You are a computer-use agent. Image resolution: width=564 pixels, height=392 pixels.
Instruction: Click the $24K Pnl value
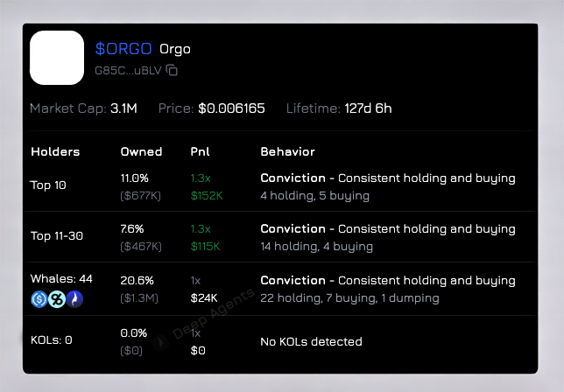pos(204,298)
